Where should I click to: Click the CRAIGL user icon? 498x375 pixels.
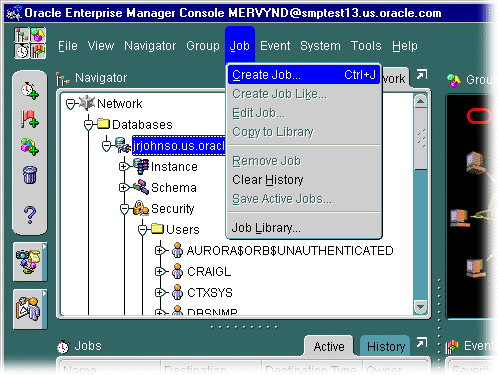(177, 271)
